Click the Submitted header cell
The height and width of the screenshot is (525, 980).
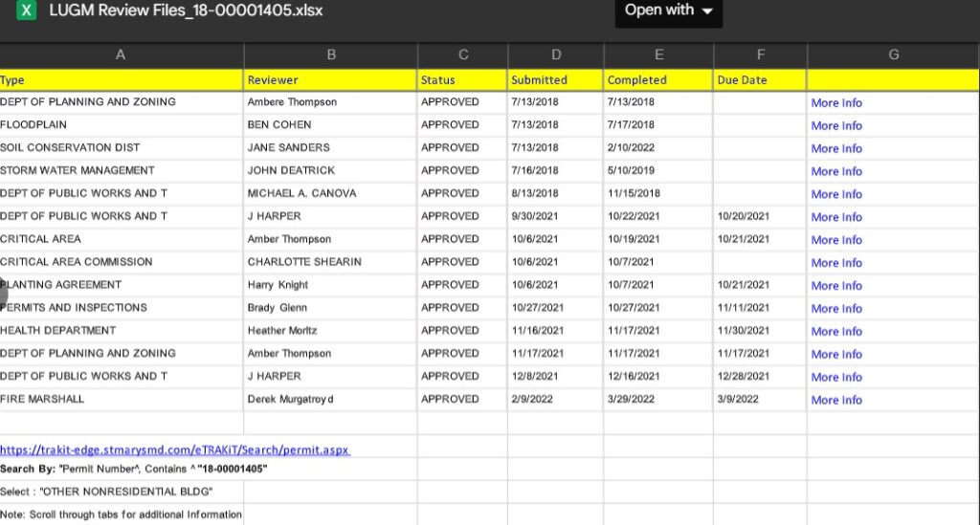(x=556, y=80)
